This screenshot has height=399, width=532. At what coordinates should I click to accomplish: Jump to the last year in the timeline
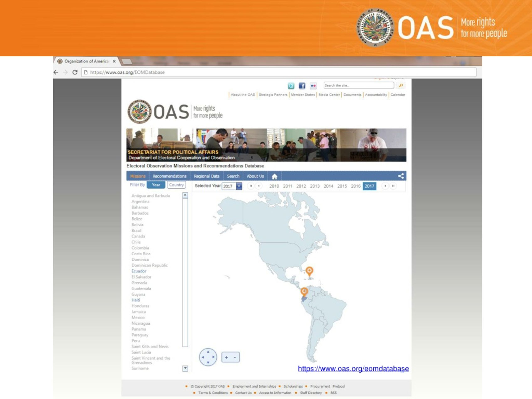tap(393, 186)
